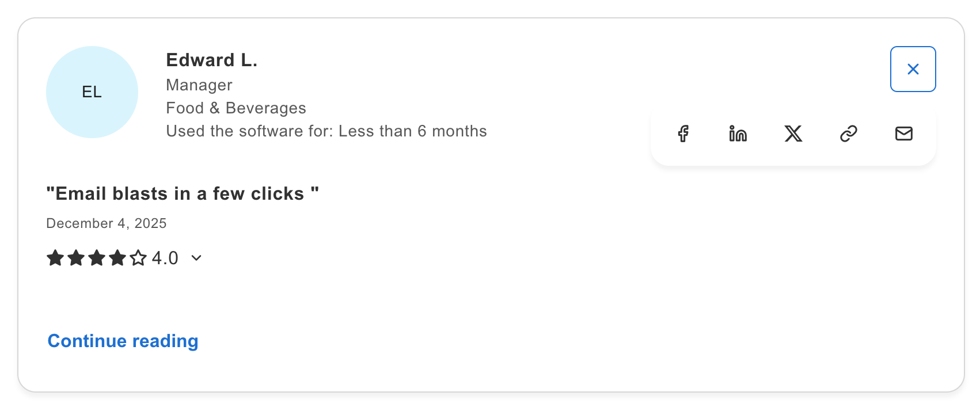Select the empty fifth star
Image resolution: width=980 pixels, height=411 pixels.
coord(138,258)
